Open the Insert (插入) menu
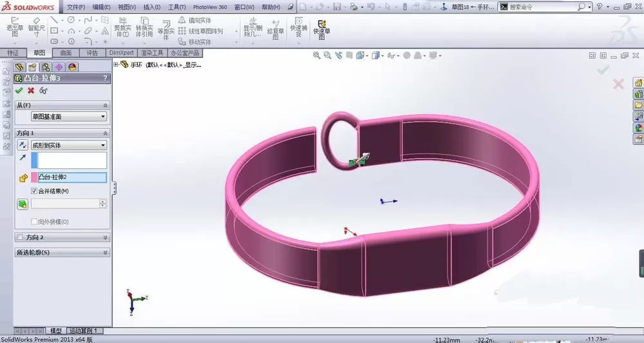 (x=151, y=7)
